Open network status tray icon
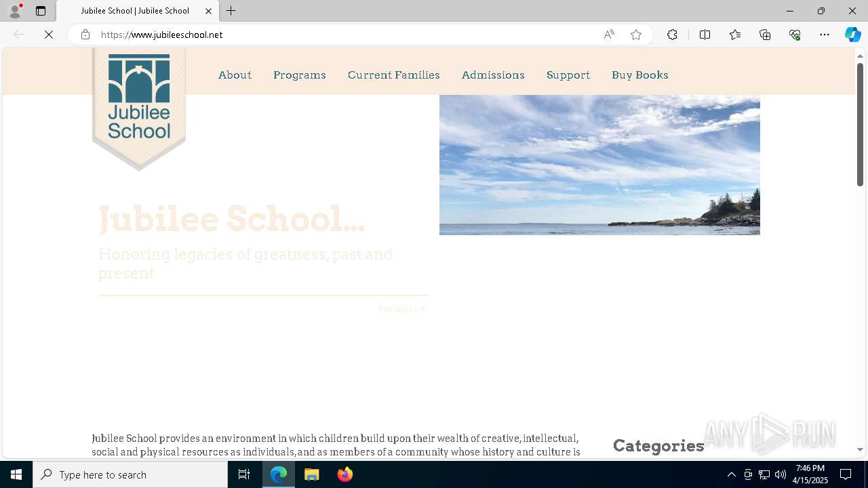This screenshot has height=488, width=868. [764, 474]
